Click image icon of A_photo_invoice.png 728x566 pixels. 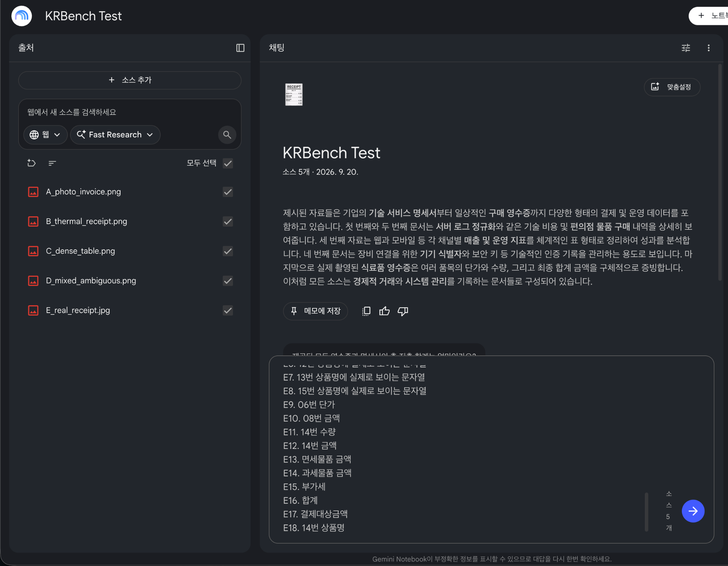33,192
